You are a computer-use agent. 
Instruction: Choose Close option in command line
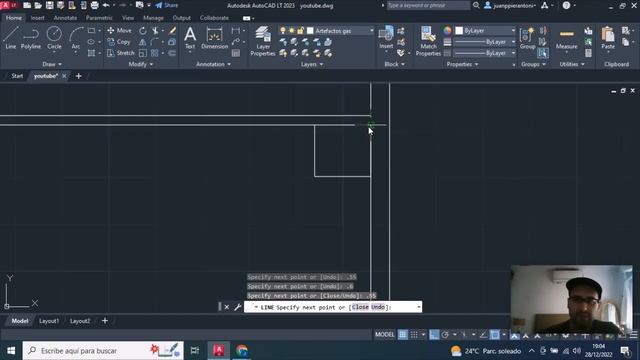pyautogui.click(x=360, y=307)
